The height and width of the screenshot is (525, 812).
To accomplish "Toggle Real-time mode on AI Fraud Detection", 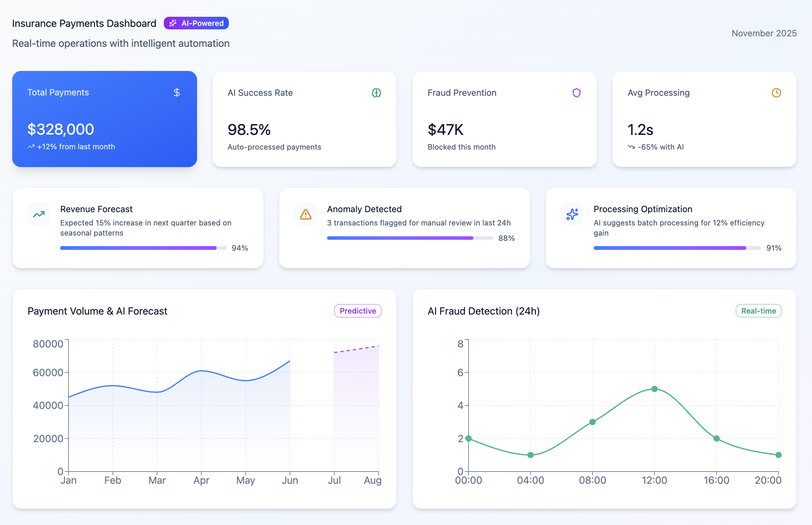I will (758, 310).
